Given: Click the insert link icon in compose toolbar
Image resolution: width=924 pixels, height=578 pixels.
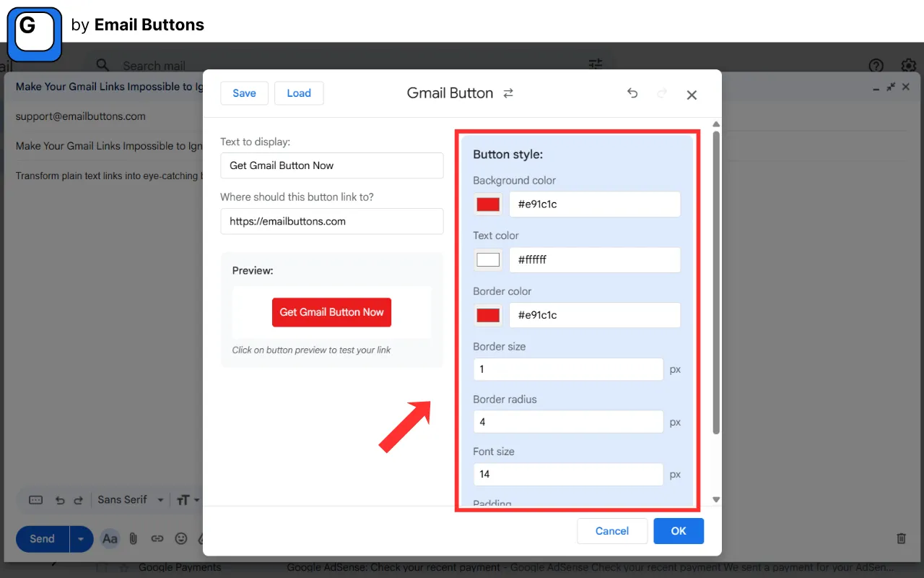Looking at the screenshot, I should [157, 538].
